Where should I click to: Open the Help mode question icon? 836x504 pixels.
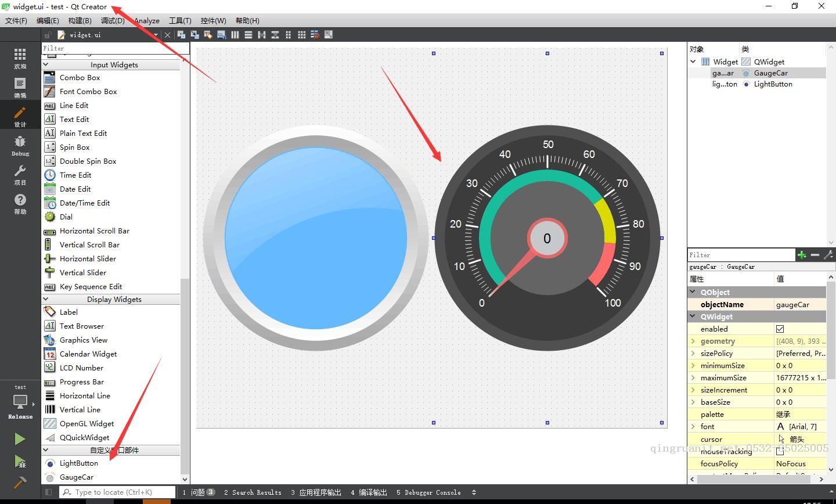click(x=20, y=203)
